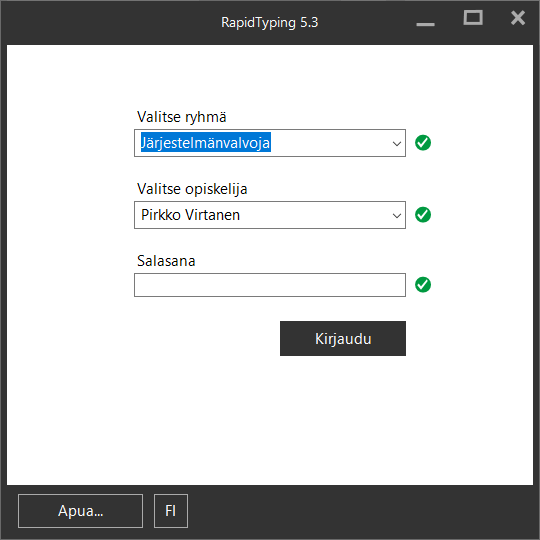Open the Valitse ryhmä dropdown arrow
Image resolution: width=540 pixels, height=540 pixels.
pos(397,143)
